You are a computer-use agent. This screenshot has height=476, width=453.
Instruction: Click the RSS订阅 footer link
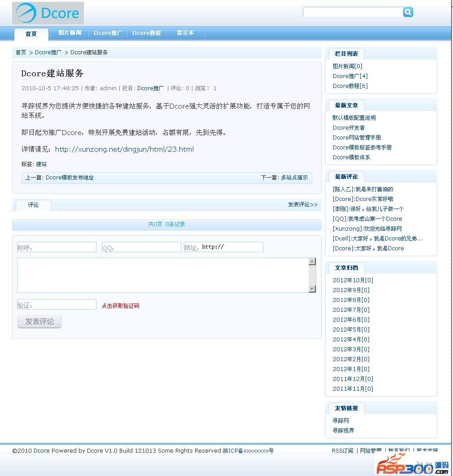(343, 451)
